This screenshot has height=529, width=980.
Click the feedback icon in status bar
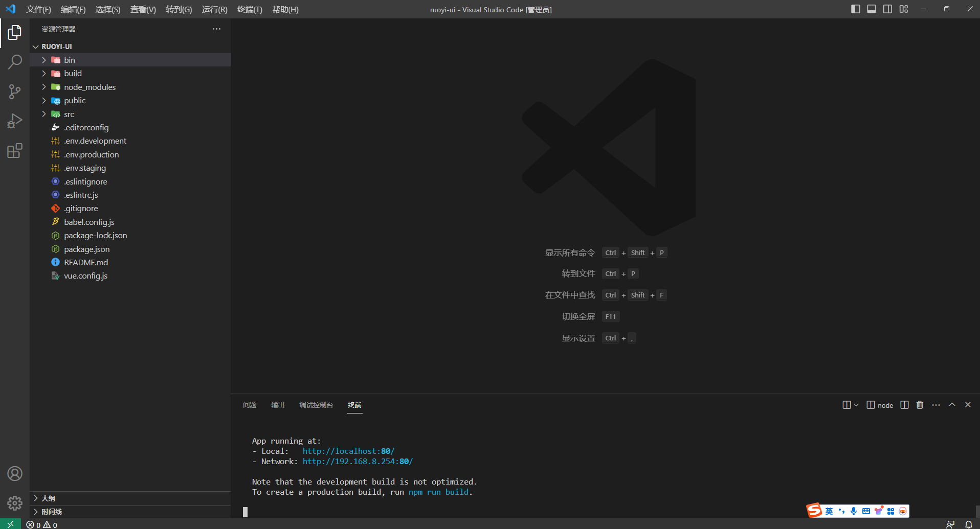point(950,525)
